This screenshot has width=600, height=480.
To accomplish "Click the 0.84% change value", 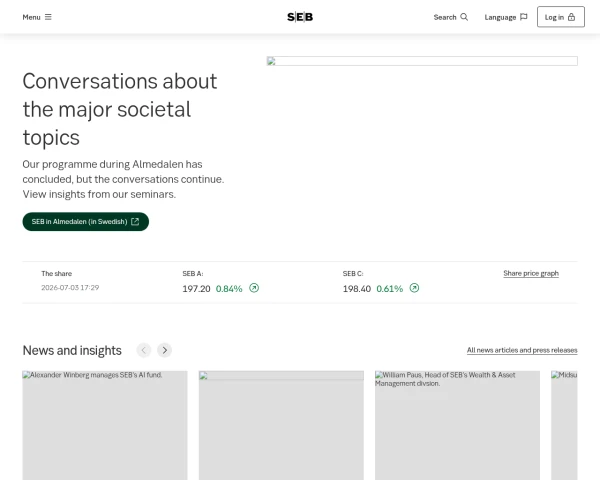I will click(229, 289).
